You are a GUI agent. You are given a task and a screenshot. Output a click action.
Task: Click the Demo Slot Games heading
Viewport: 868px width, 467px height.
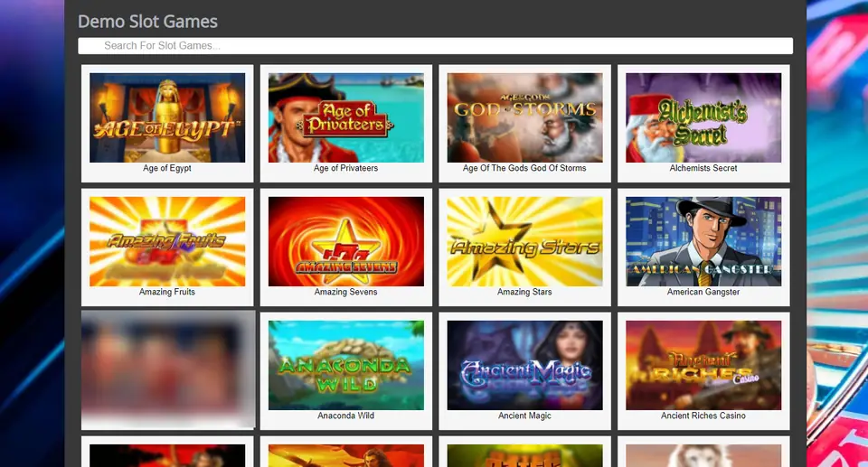tap(147, 22)
